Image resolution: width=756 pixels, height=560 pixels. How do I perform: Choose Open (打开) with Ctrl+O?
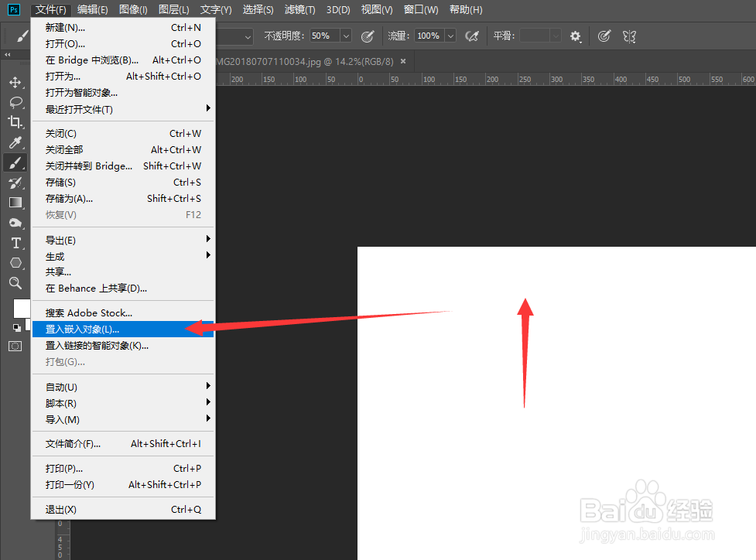coord(123,44)
